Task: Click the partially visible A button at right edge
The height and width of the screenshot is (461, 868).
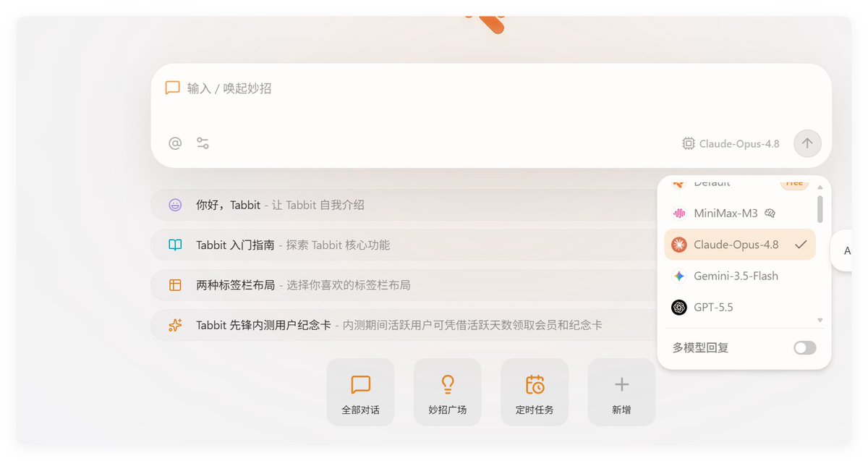Action: click(842, 250)
